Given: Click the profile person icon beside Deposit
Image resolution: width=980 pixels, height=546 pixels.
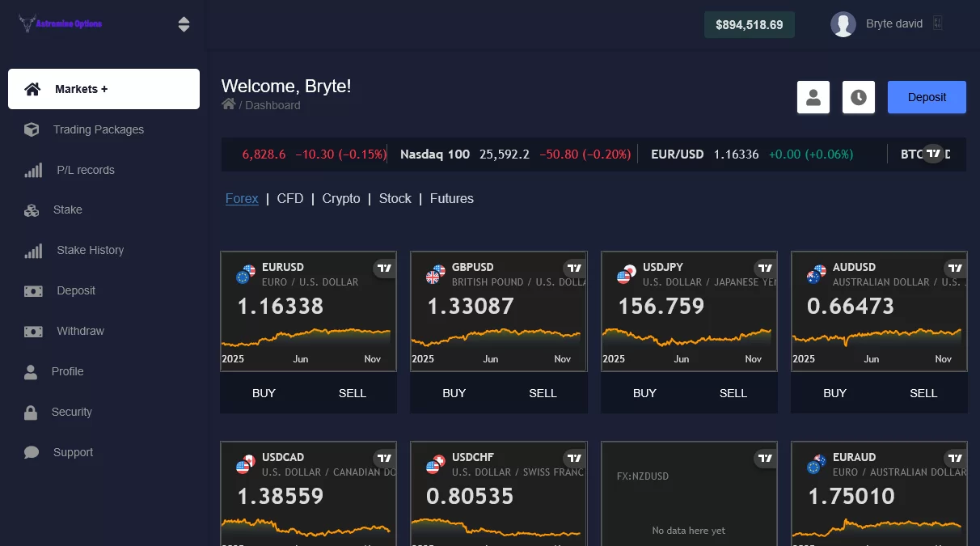Looking at the screenshot, I should pyautogui.click(x=813, y=96).
